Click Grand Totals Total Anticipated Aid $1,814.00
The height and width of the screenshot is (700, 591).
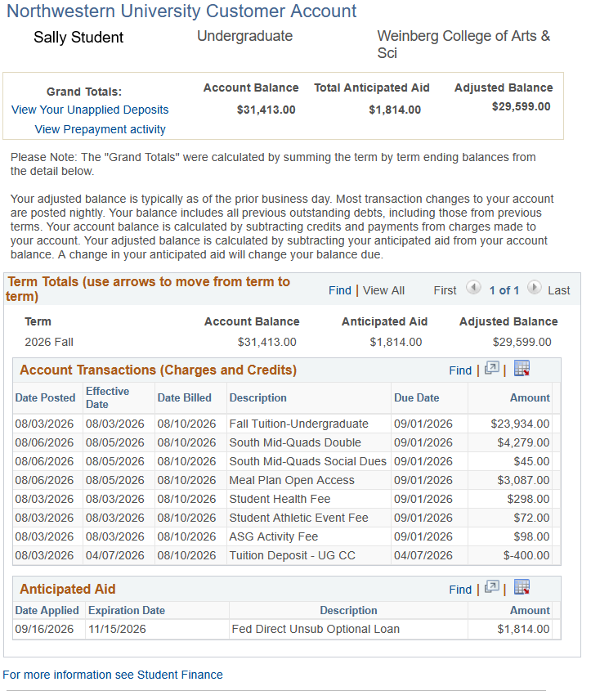pos(395,110)
